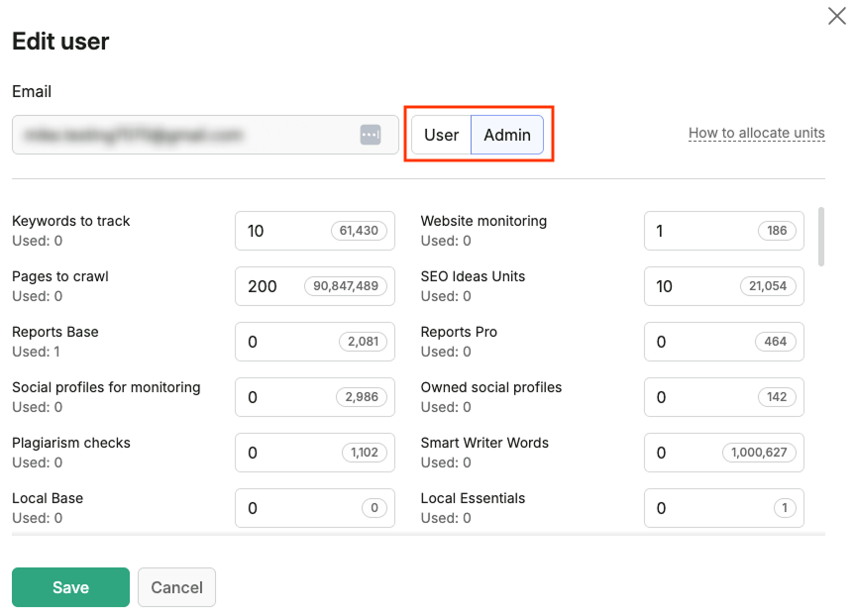Click the 21,054 available units badge
855x616 pixels.
pos(768,286)
